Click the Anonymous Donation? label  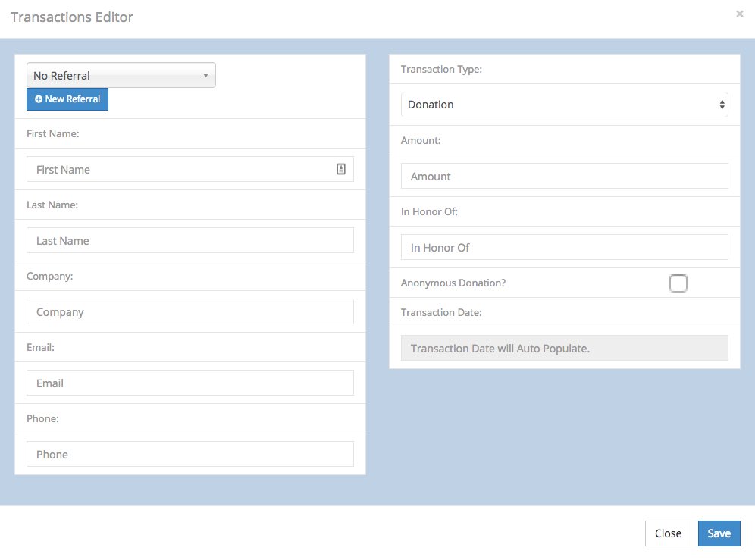click(453, 283)
